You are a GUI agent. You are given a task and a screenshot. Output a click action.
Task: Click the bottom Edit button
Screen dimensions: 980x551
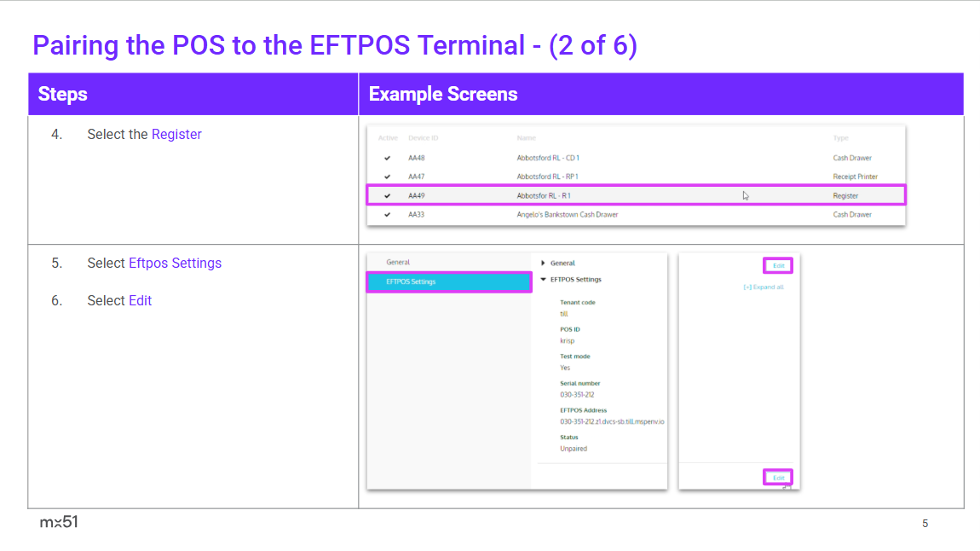(777, 478)
